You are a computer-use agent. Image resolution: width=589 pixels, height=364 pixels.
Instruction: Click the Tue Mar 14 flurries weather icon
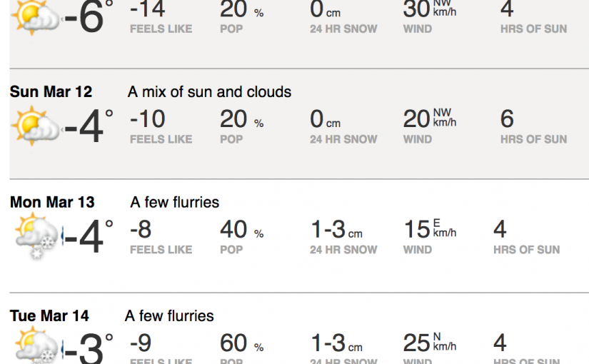tap(37, 348)
